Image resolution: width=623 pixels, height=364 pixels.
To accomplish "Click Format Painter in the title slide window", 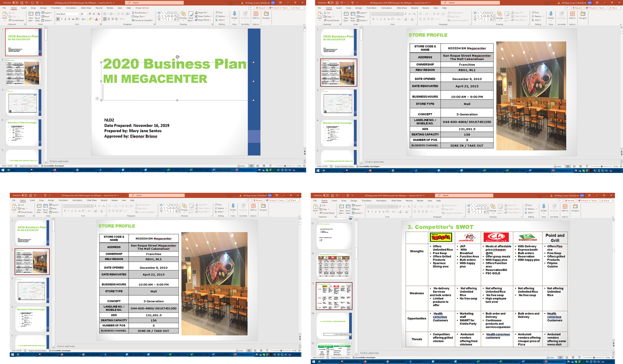I will point(16,20).
